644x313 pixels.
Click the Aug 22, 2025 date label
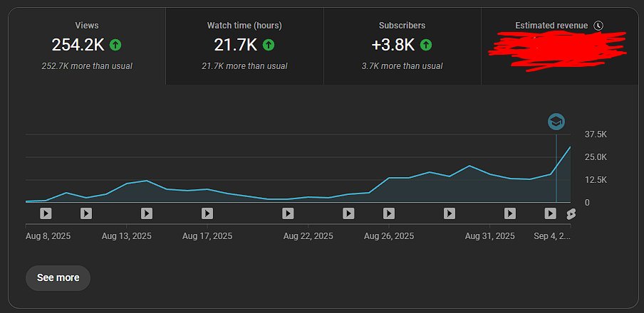pyautogui.click(x=308, y=236)
